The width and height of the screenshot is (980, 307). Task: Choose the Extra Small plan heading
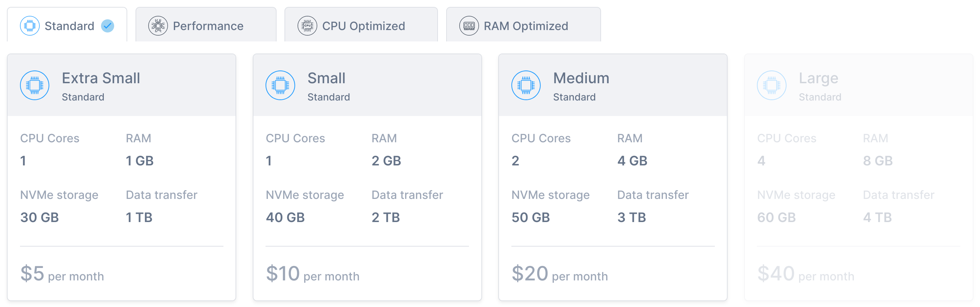101,78
